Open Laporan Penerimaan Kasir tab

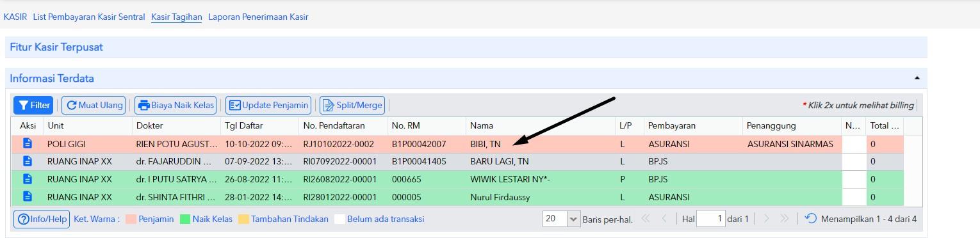pos(258,17)
